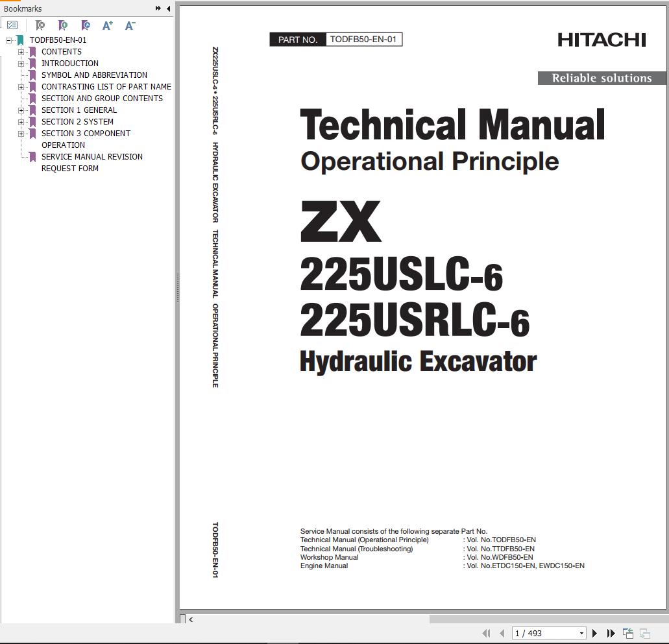The height and width of the screenshot is (644, 669).
Task: Click the delete bookmark icon
Action: click(40, 25)
